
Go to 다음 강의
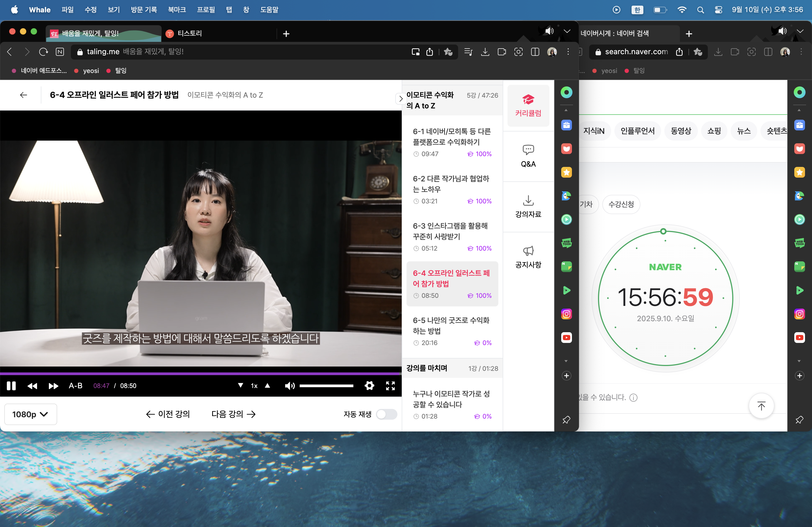[233, 414]
